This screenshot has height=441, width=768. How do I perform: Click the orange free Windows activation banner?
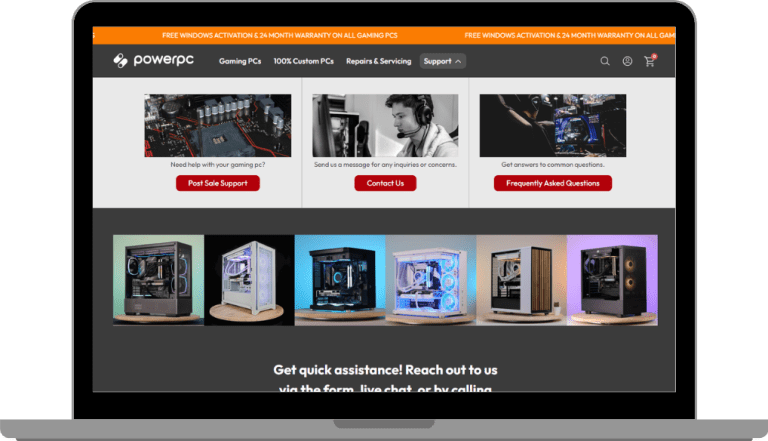pos(384,35)
